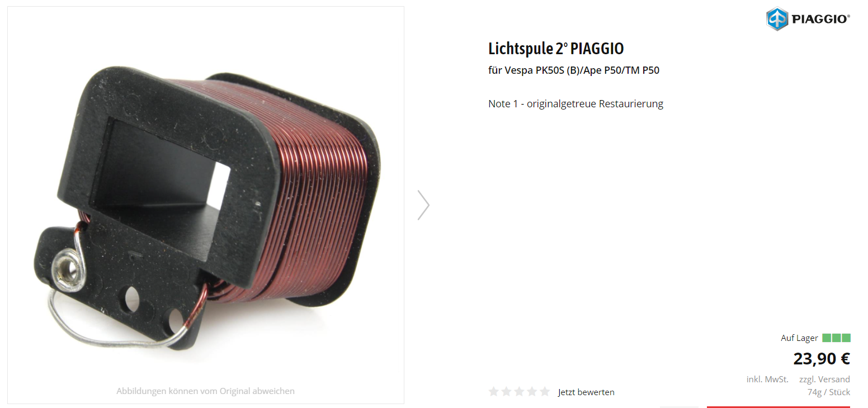The image size is (868, 408).
Task: Show next product image with right chevron
Action: [423, 205]
